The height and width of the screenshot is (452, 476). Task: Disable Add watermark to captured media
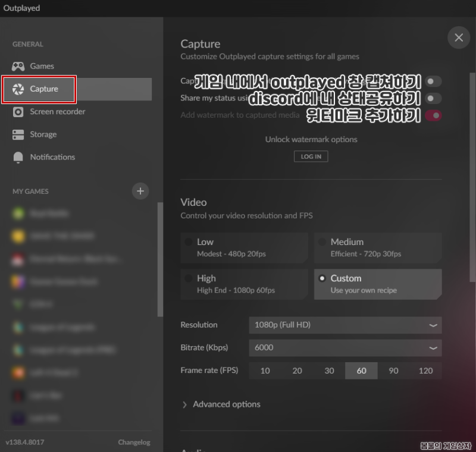433,115
